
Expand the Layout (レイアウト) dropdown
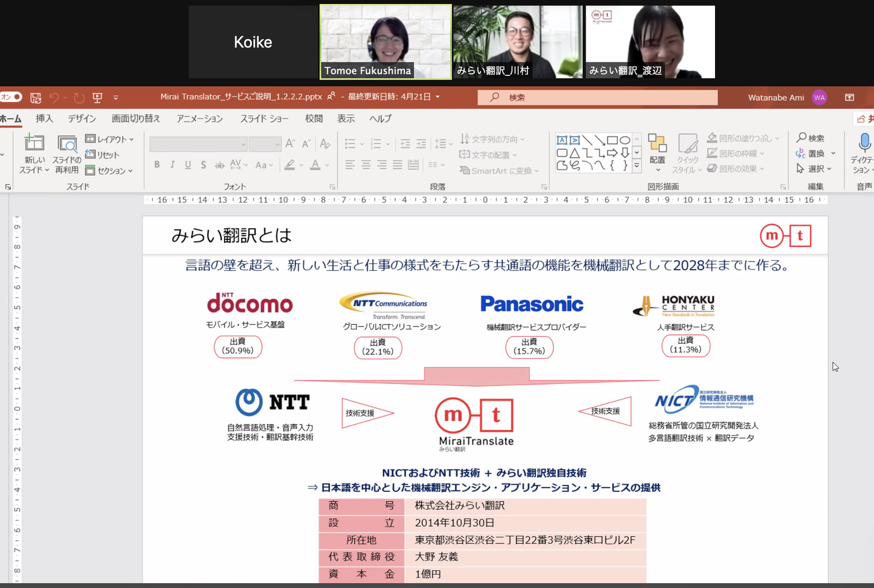110,139
